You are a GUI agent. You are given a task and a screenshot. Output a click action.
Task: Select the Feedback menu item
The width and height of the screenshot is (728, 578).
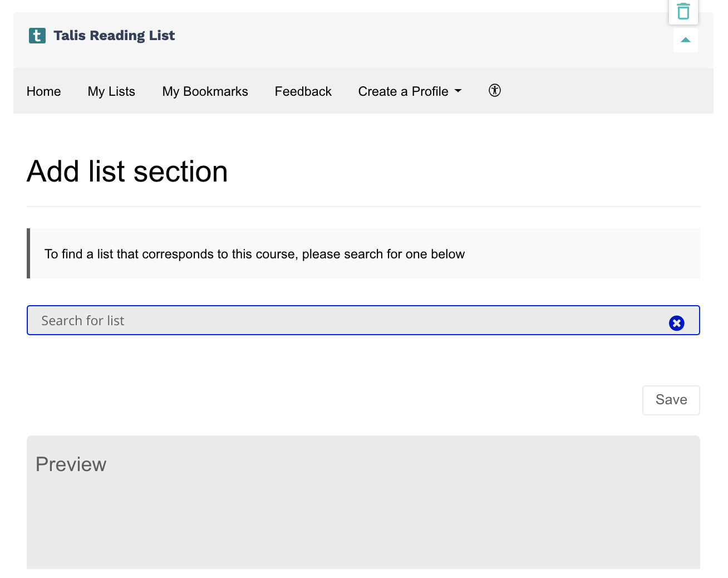pos(303,91)
